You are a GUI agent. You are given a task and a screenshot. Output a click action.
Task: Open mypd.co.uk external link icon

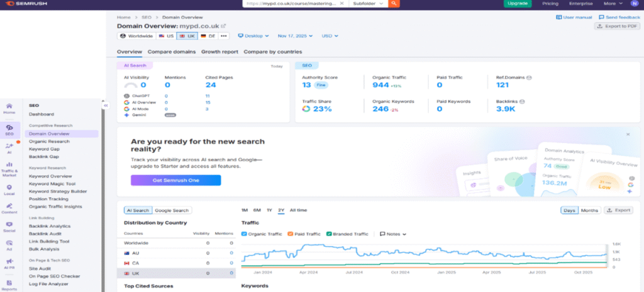(x=223, y=26)
